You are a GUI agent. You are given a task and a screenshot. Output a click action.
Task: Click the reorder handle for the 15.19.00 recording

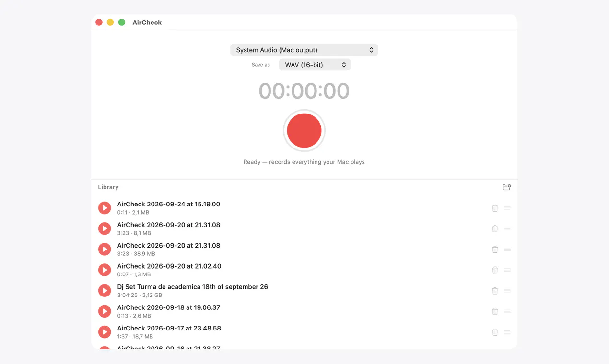[x=508, y=208]
